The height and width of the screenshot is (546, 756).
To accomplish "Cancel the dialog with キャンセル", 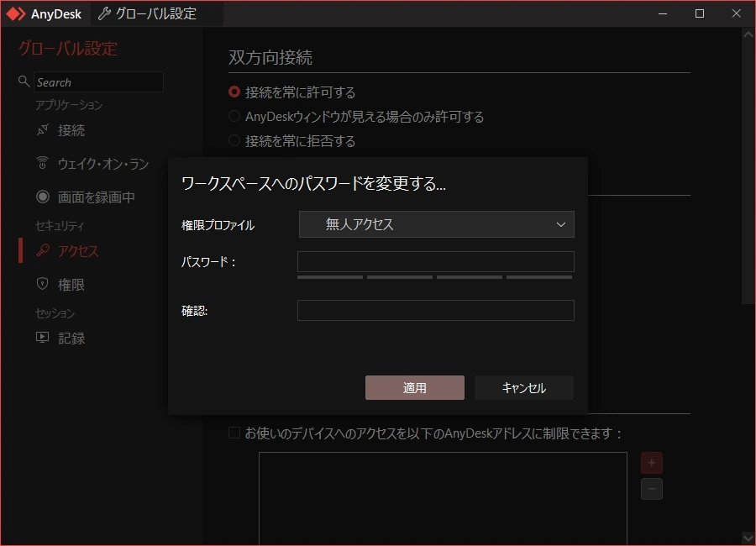I will click(x=523, y=387).
